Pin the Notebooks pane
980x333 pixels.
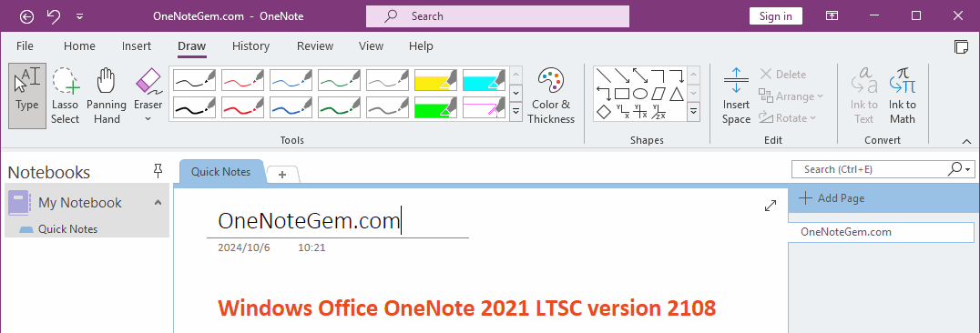tap(158, 170)
